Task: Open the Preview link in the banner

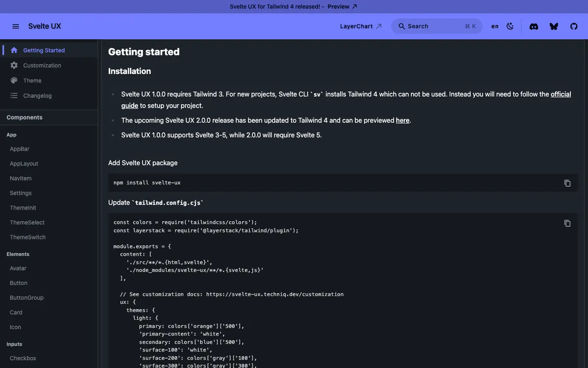Action: 343,7
